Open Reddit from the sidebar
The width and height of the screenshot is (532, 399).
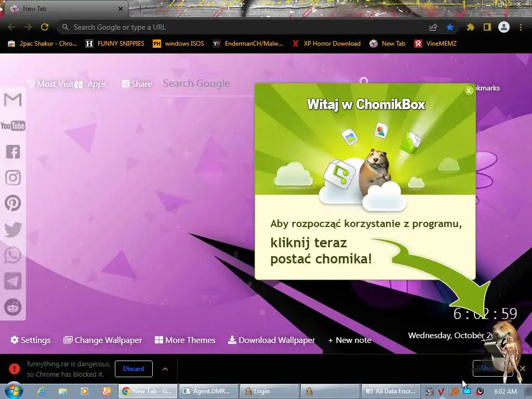pyautogui.click(x=13, y=307)
